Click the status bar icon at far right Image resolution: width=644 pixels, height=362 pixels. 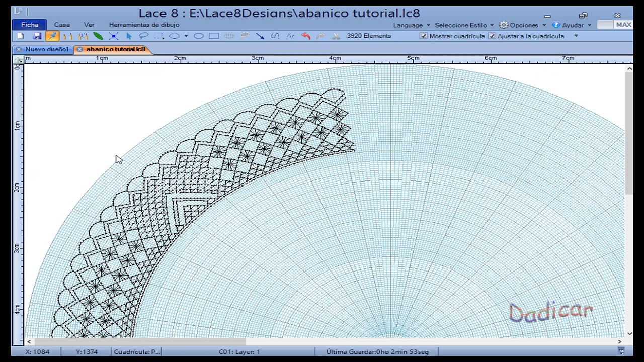pos(621,351)
